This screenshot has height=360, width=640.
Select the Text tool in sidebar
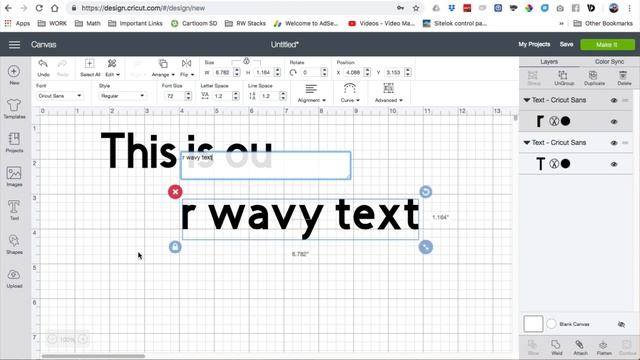14,210
